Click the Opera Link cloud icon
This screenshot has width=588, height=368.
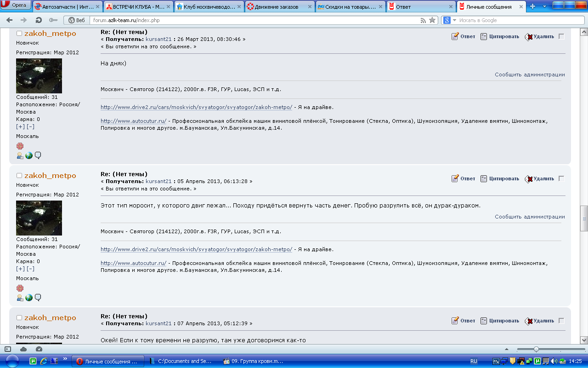pyautogui.click(x=23, y=349)
